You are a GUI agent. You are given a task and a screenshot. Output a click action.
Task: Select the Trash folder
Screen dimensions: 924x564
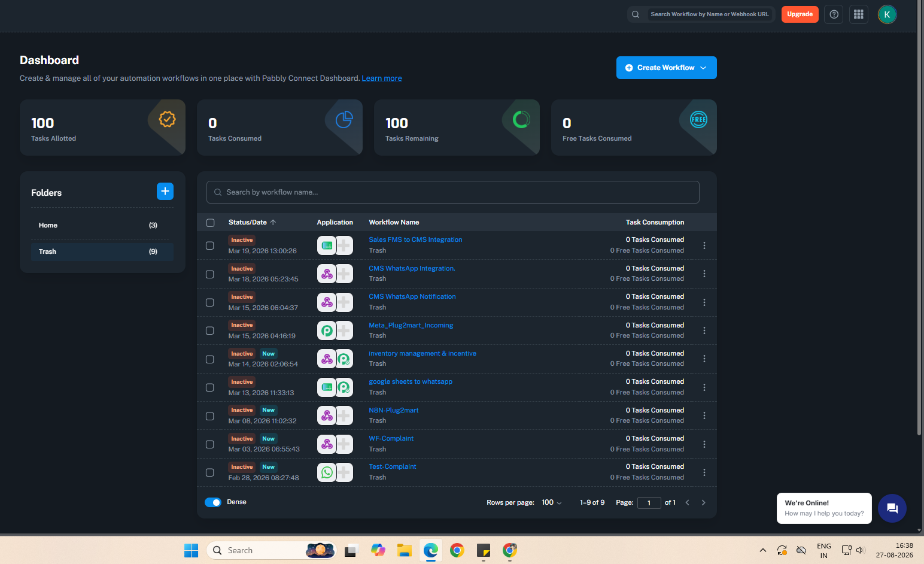click(102, 251)
